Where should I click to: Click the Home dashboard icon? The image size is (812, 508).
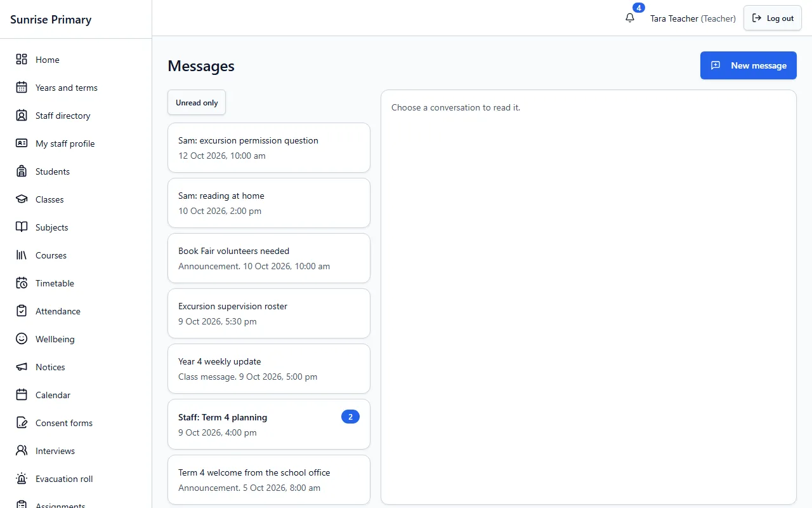[x=22, y=60]
